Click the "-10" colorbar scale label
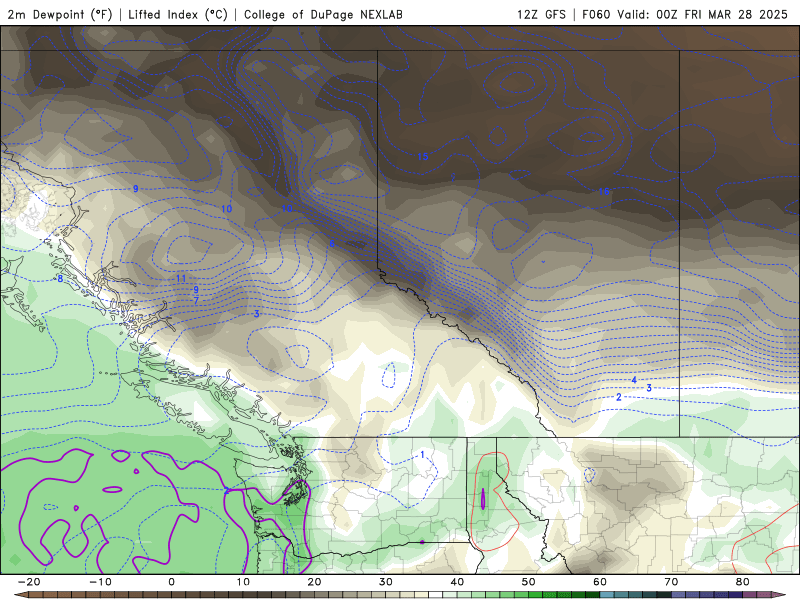The height and width of the screenshot is (600, 800). point(101,582)
